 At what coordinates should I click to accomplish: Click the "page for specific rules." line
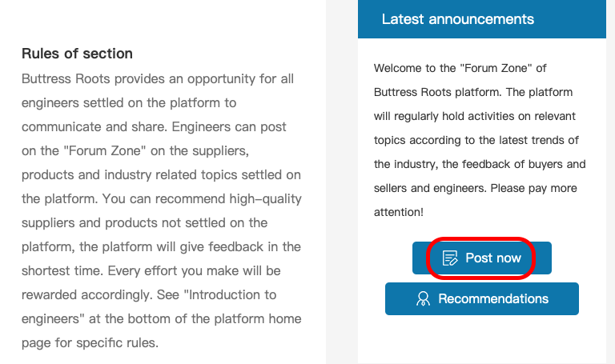[90, 343]
